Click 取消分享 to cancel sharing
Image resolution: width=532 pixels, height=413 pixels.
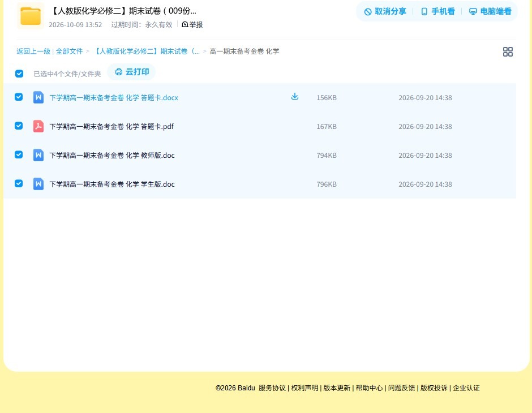[x=385, y=11]
